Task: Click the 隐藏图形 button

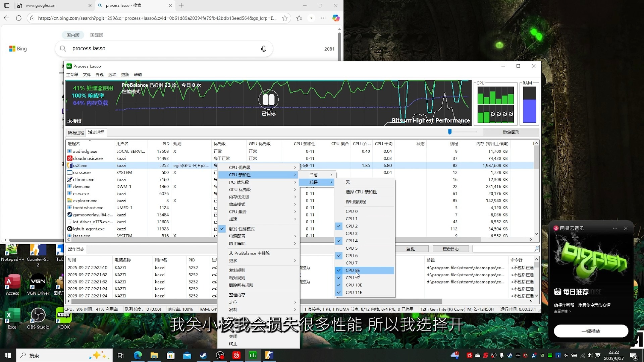Action: point(511,132)
